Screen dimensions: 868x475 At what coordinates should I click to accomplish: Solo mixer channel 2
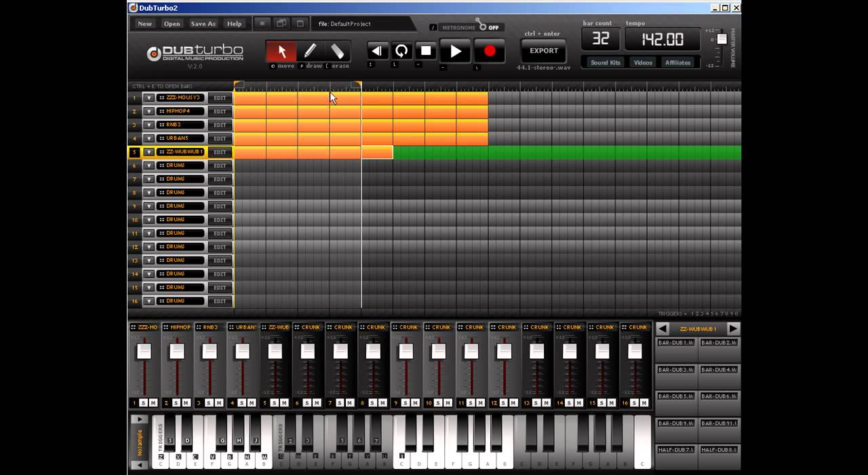pyautogui.click(x=176, y=403)
